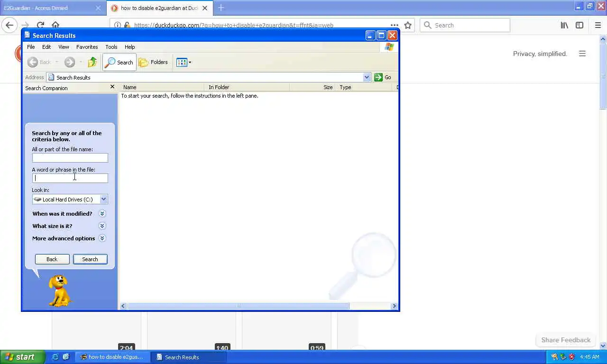This screenshot has width=607, height=364.
Task: Open the Firefox hamburger menu
Action: (x=598, y=25)
